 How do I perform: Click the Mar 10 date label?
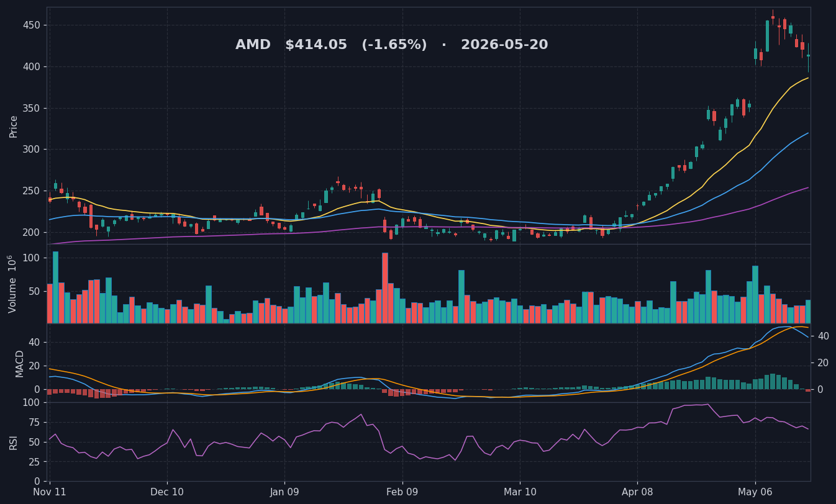tap(520, 492)
